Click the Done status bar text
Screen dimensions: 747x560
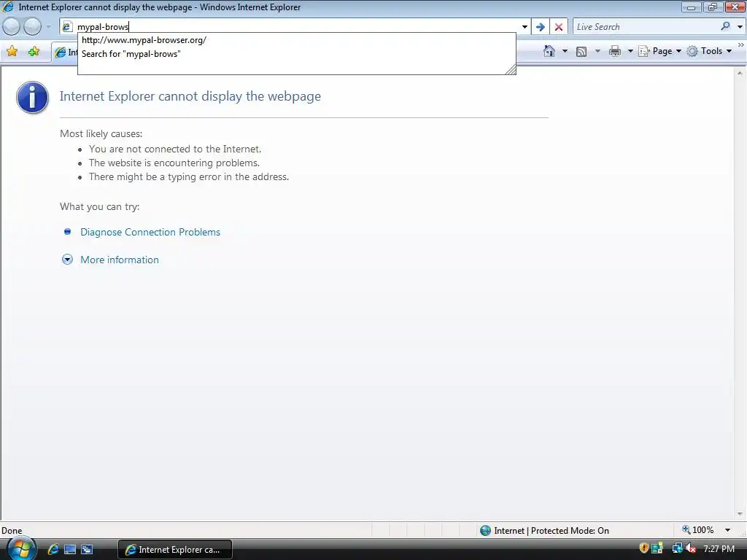pos(12,531)
